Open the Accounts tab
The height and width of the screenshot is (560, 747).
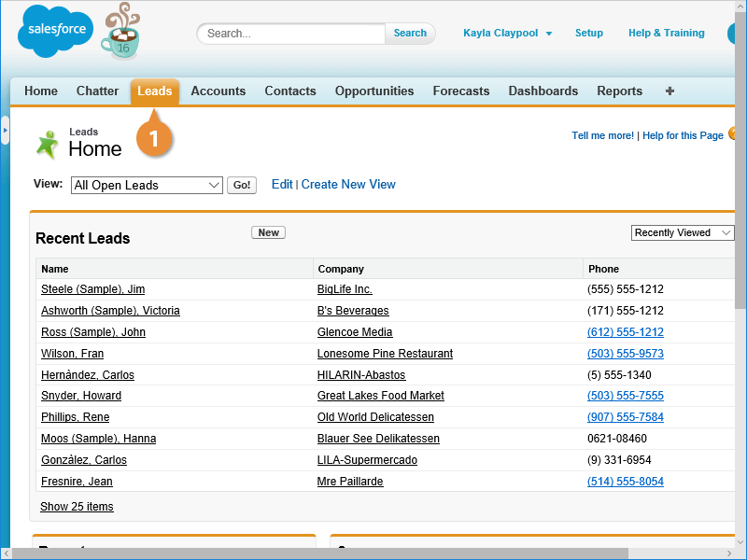[x=218, y=91]
